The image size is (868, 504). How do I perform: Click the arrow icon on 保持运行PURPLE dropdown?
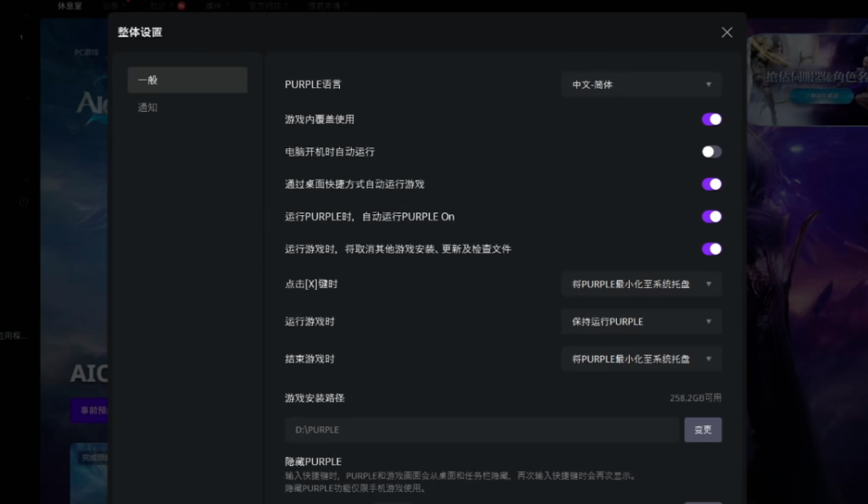(x=709, y=322)
